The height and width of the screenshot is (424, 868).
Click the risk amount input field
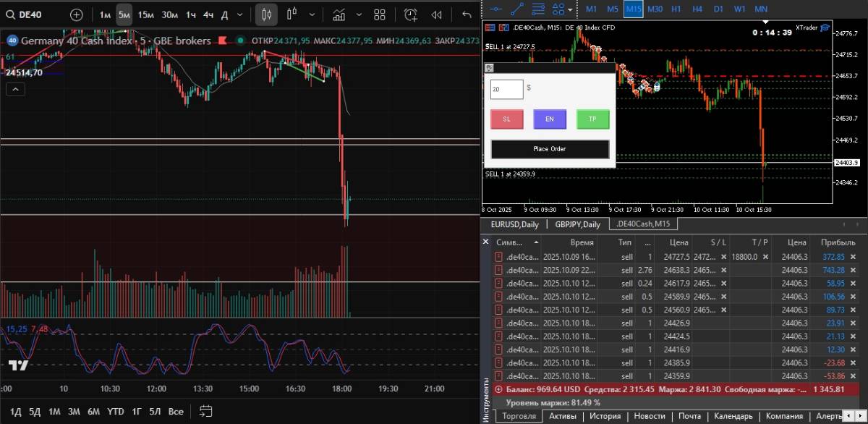(x=506, y=89)
